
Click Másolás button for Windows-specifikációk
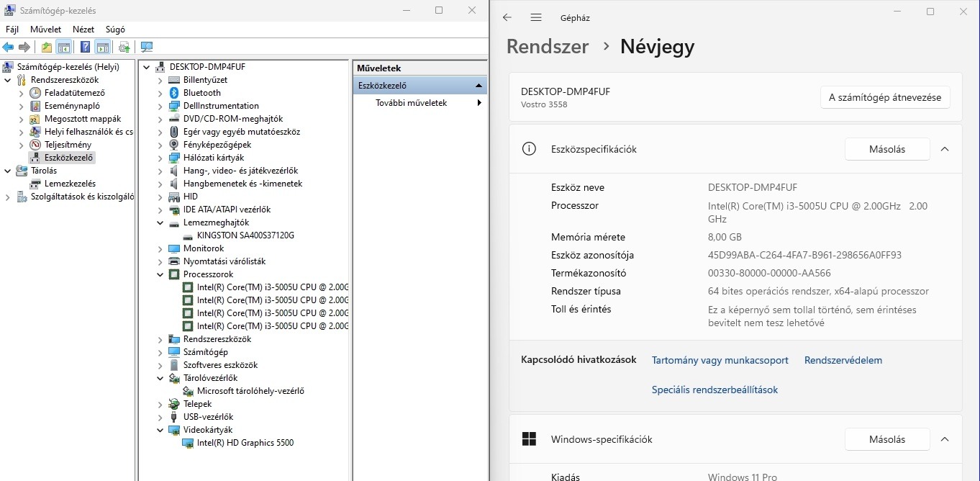887,439
